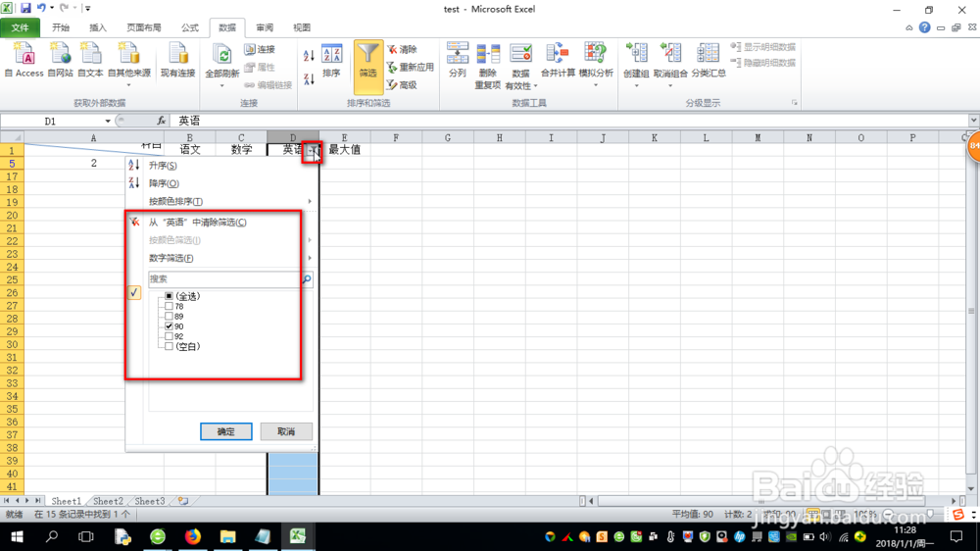The image size is (980, 551).
Task: Check the 92 filter checkbox
Action: coord(169,336)
